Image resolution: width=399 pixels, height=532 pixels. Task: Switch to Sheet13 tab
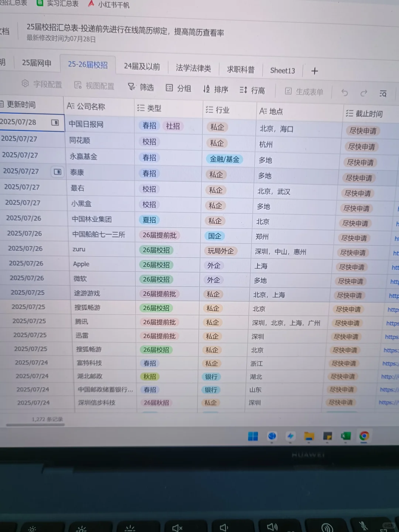[283, 71]
